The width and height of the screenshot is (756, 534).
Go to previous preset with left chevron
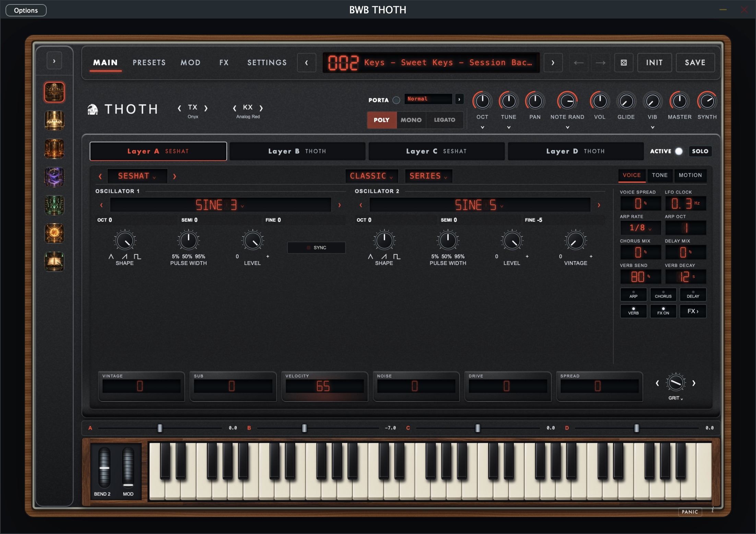[x=307, y=63]
